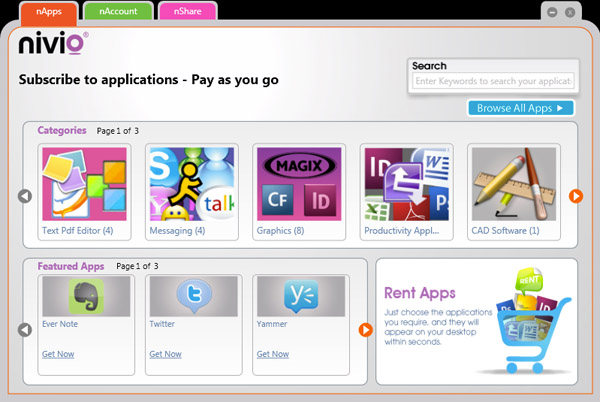Click the Twitter app name
This screenshot has height=402, width=600.
pos(162,324)
